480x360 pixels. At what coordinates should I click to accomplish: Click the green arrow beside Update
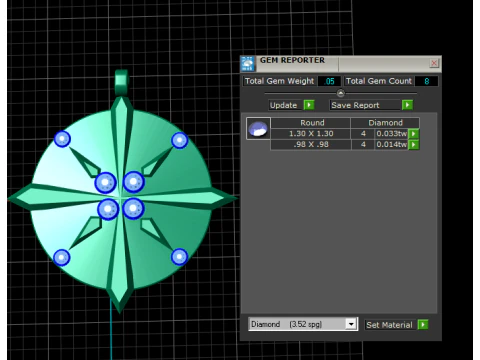click(309, 105)
